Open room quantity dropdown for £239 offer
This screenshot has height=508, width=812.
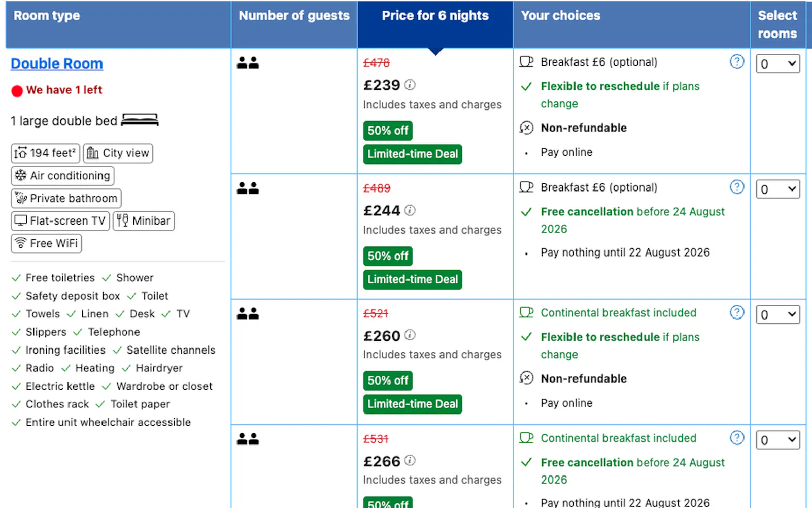pos(777,63)
